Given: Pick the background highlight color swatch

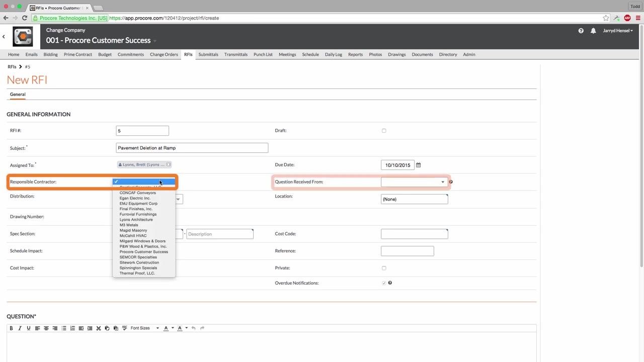Looking at the screenshot, I should point(180,328).
